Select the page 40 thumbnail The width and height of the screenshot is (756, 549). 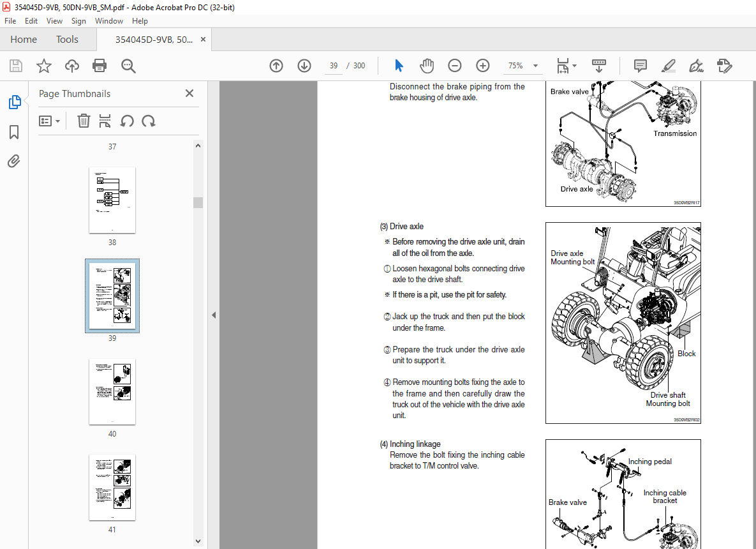pyautogui.click(x=112, y=391)
